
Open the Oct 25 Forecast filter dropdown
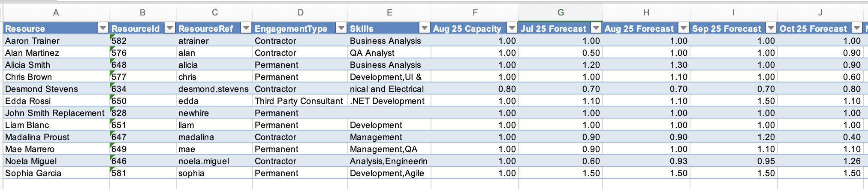click(x=856, y=28)
